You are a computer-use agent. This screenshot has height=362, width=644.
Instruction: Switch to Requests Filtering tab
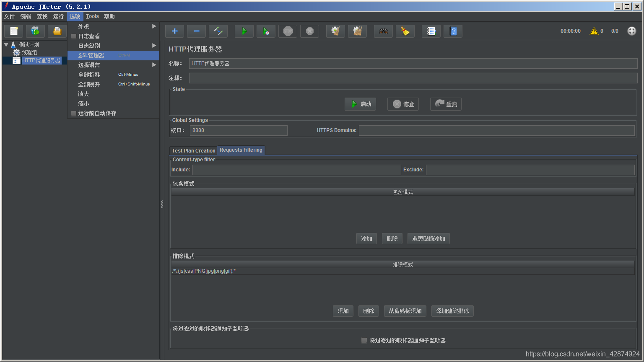pyautogui.click(x=241, y=150)
